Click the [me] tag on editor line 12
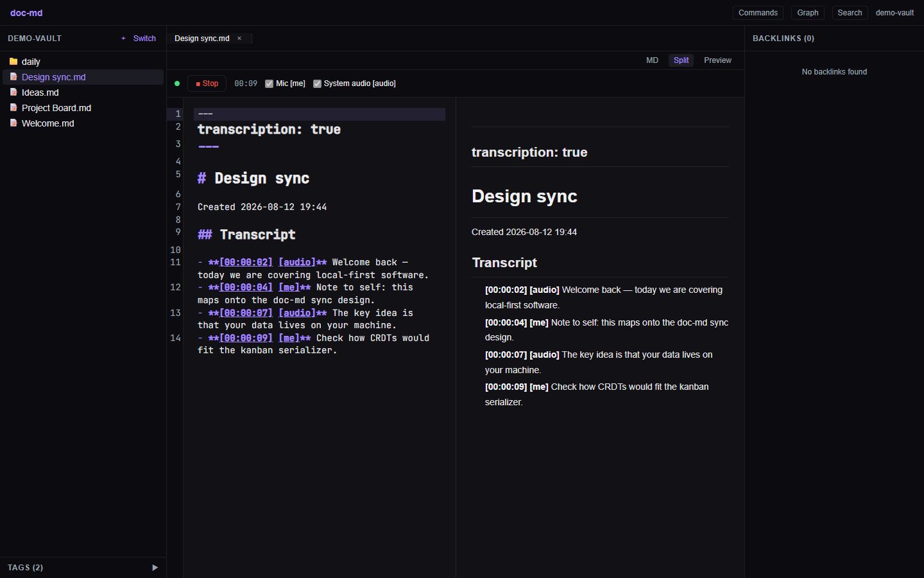The image size is (924, 578). [289, 287]
